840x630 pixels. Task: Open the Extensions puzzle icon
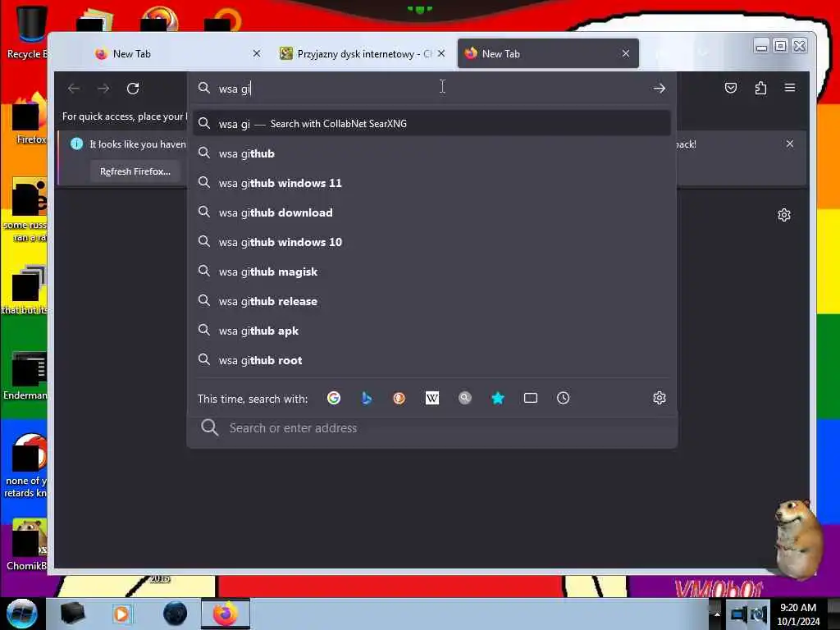tap(760, 88)
